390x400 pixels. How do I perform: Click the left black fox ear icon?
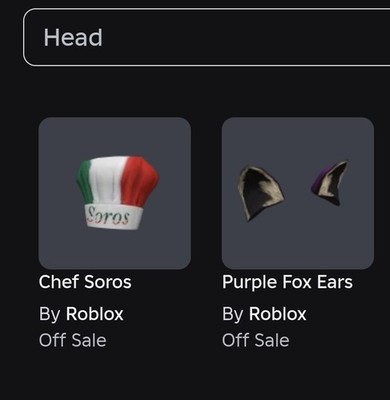(259, 193)
